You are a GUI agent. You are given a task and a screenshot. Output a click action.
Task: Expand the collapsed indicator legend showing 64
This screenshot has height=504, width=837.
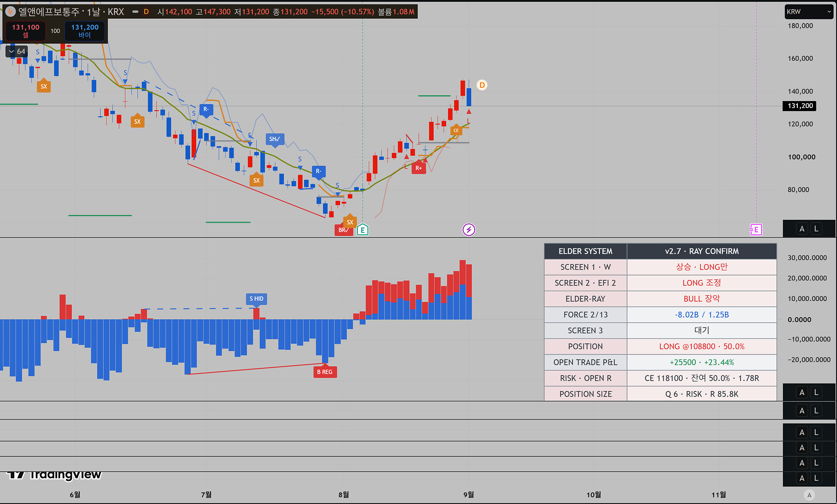[x=17, y=51]
